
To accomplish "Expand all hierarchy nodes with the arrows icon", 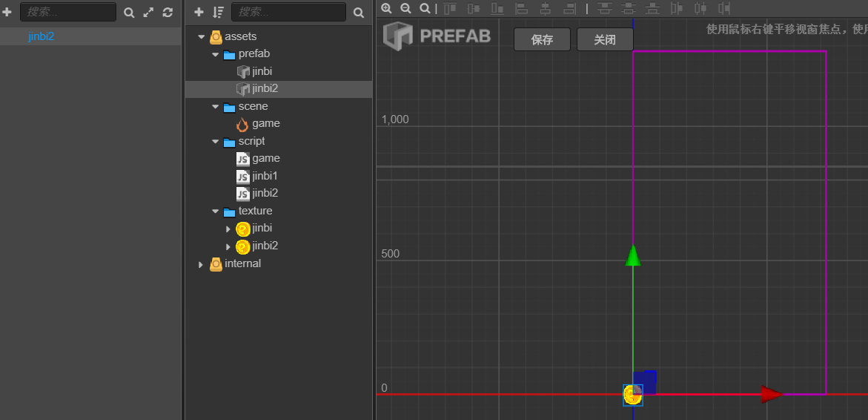I will click(x=148, y=12).
